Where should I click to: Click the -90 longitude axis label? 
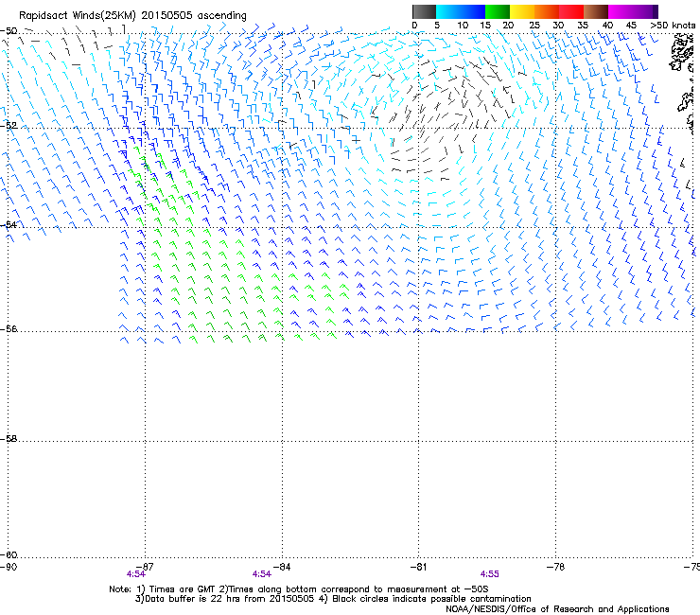tap(9, 567)
